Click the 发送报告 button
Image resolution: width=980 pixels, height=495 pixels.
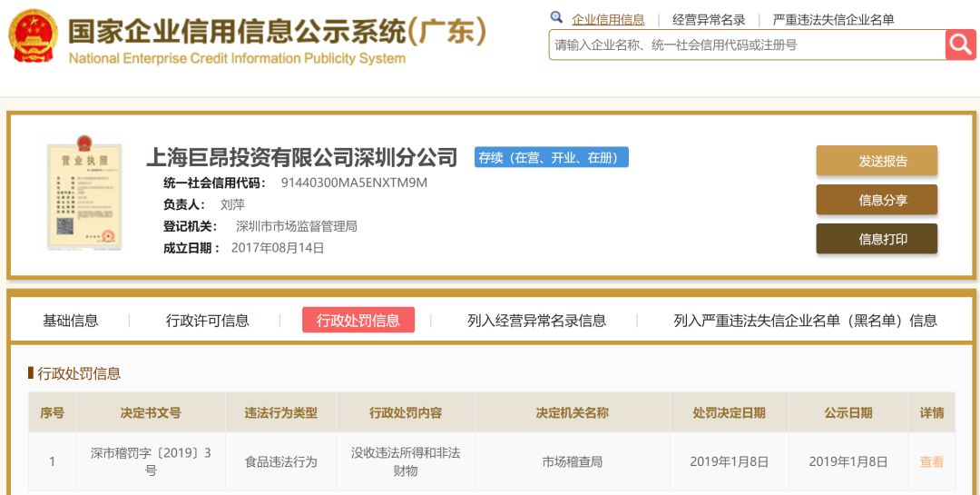click(x=877, y=161)
